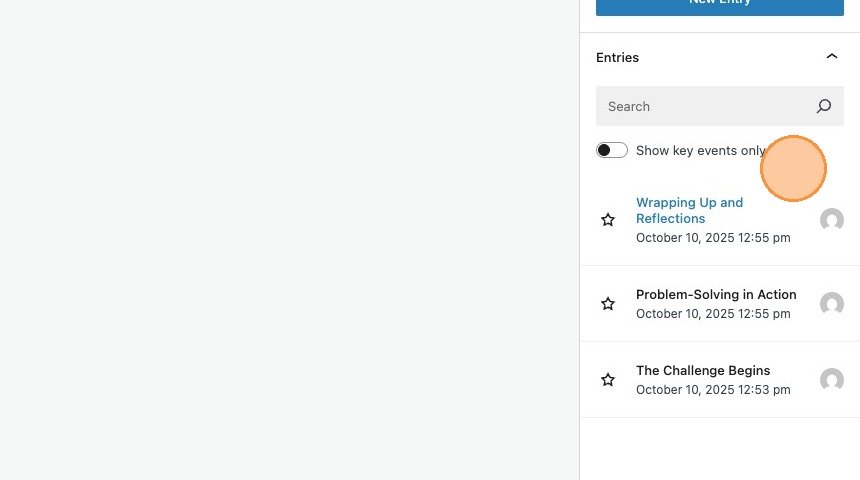
Task: Star the Problem-Solving in Action entry
Action: (608, 303)
